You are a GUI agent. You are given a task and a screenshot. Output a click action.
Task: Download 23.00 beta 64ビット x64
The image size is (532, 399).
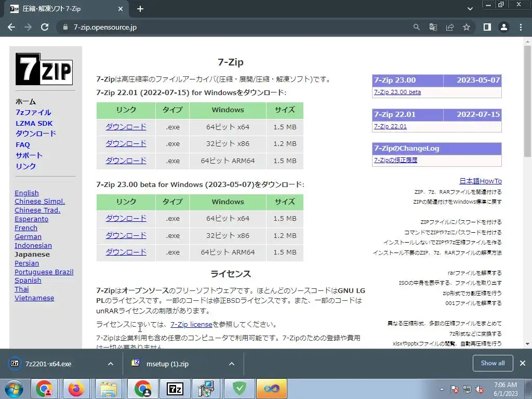pos(126,219)
